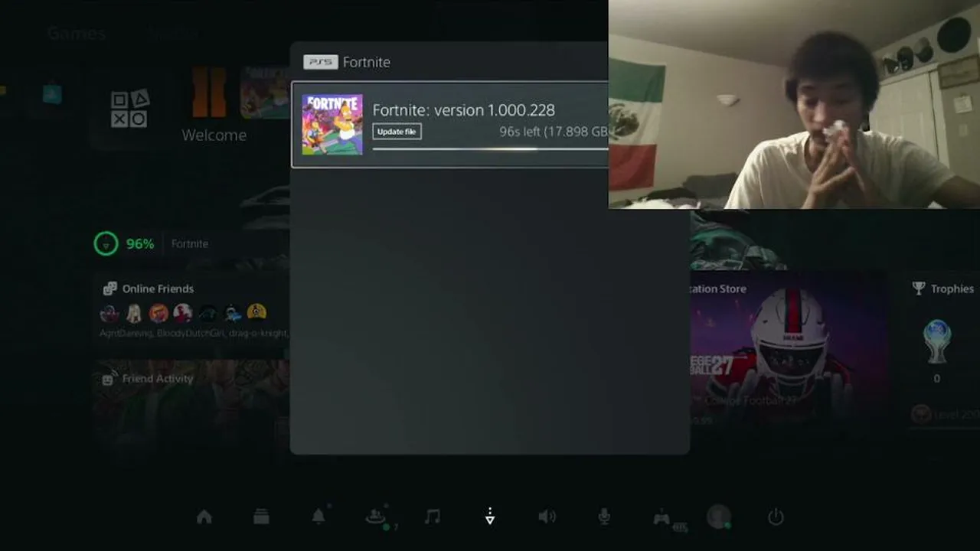
Task: Select the Black Ops II game tile
Action: [x=209, y=93]
